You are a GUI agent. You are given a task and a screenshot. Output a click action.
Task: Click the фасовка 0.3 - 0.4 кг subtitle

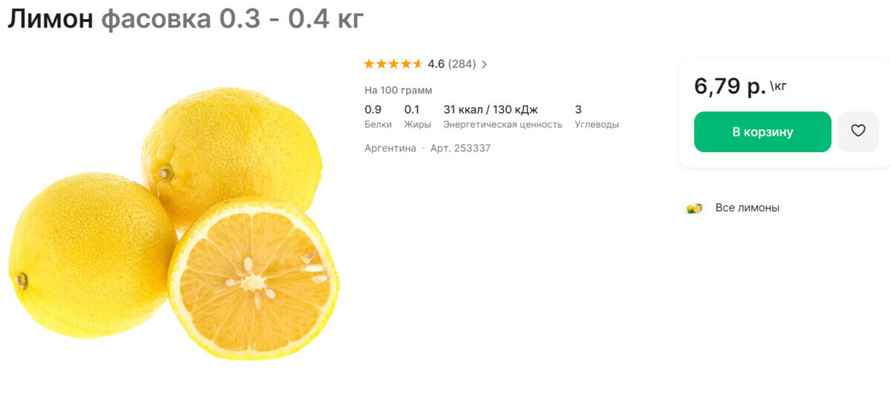click(x=232, y=19)
